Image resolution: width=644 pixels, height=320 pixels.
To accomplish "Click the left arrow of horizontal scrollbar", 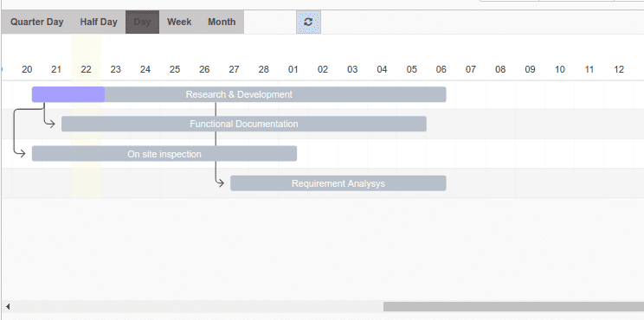I will [8, 306].
